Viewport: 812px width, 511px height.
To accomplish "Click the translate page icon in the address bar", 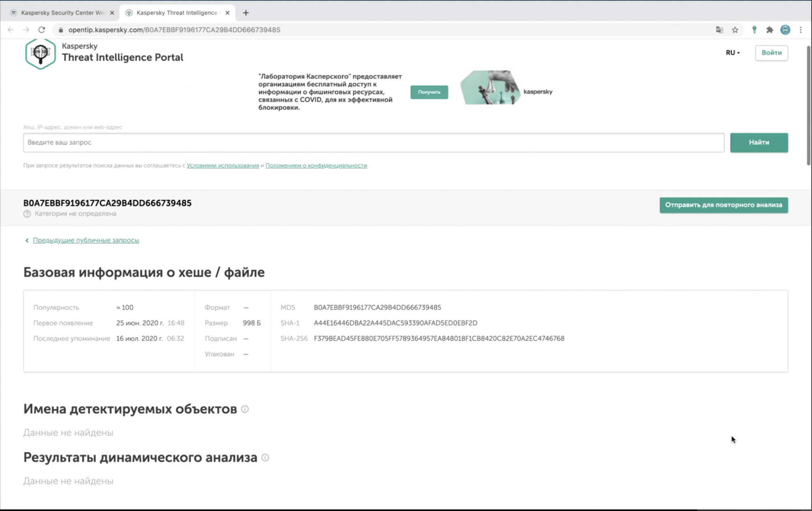I will 719,30.
